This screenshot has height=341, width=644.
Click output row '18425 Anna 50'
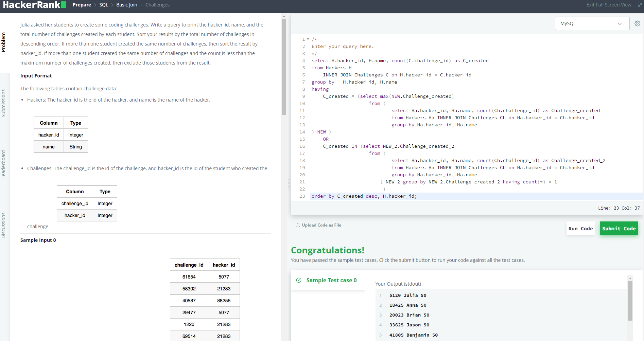point(408,305)
